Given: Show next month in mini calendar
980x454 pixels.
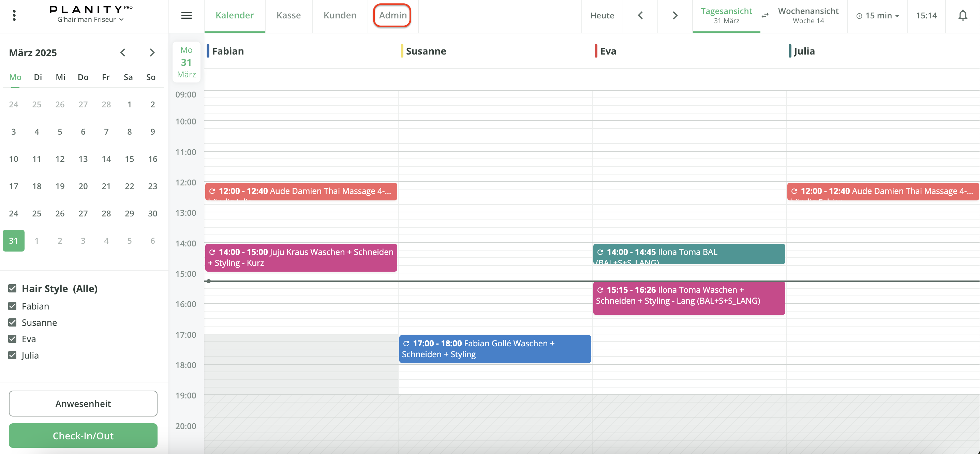Looking at the screenshot, I should coord(152,52).
